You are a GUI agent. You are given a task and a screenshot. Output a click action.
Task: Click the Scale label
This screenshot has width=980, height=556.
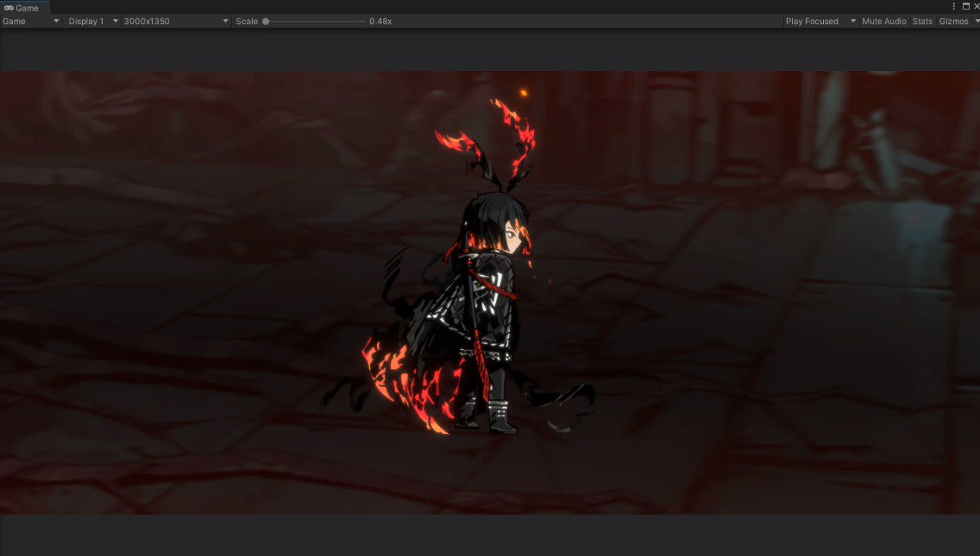point(247,21)
